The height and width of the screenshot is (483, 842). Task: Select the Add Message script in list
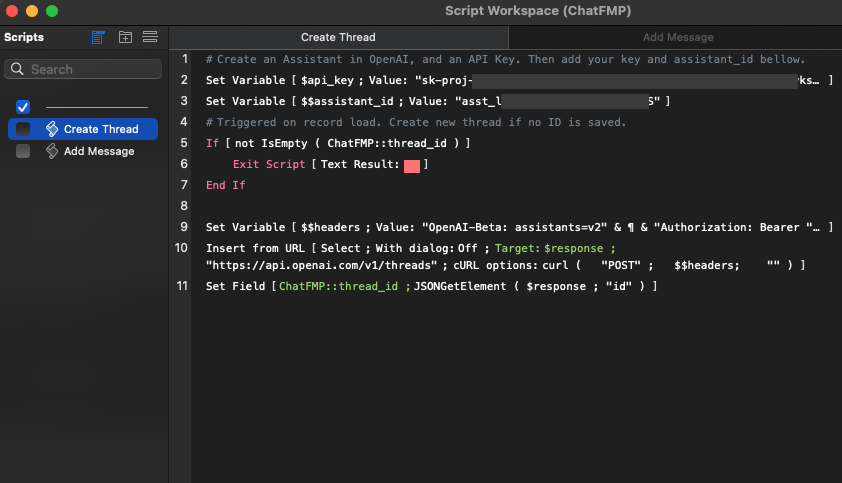[x=99, y=151]
